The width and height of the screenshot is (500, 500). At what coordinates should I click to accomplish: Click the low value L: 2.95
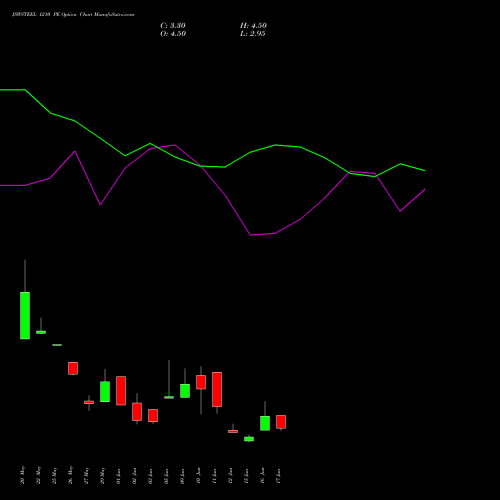pyautogui.click(x=253, y=34)
